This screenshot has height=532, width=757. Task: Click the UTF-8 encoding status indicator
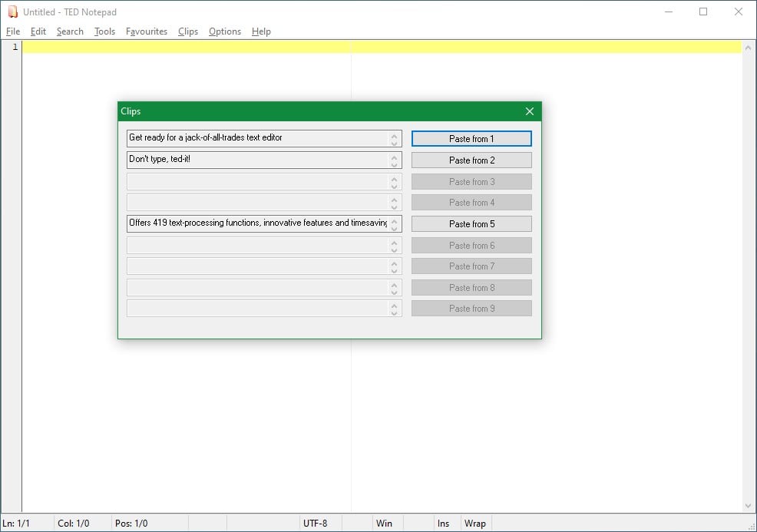(x=316, y=524)
